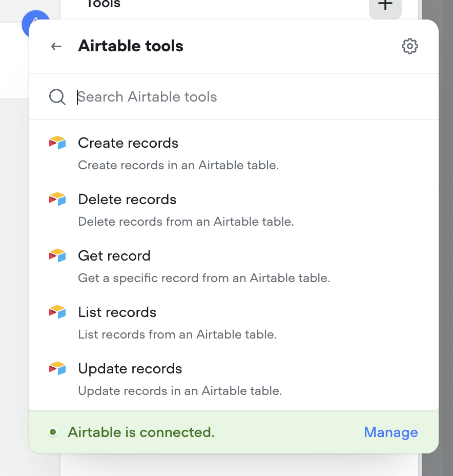This screenshot has width=453, height=476.
Task: Open Manage for the Airtable connection
Action: (x=390, y=432)
